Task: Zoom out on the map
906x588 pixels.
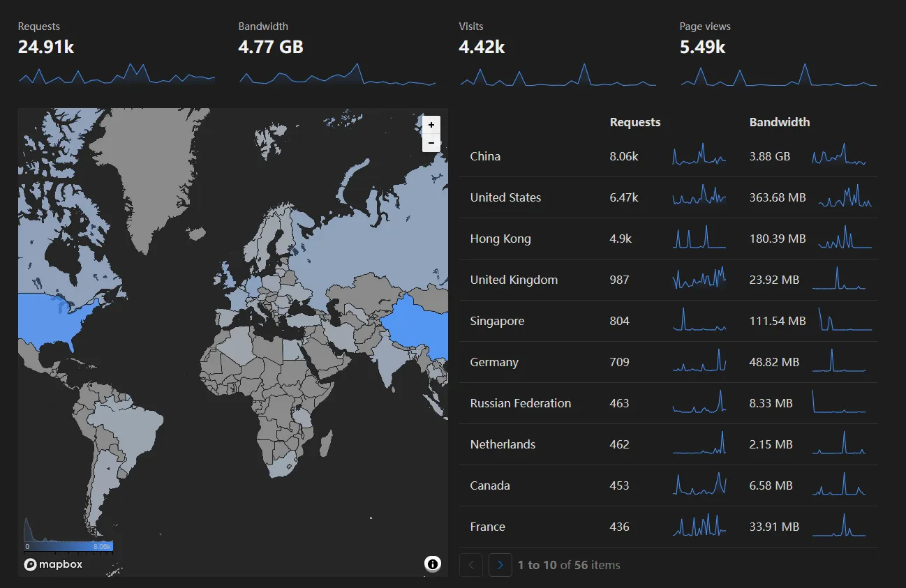Action: [431, 143]
